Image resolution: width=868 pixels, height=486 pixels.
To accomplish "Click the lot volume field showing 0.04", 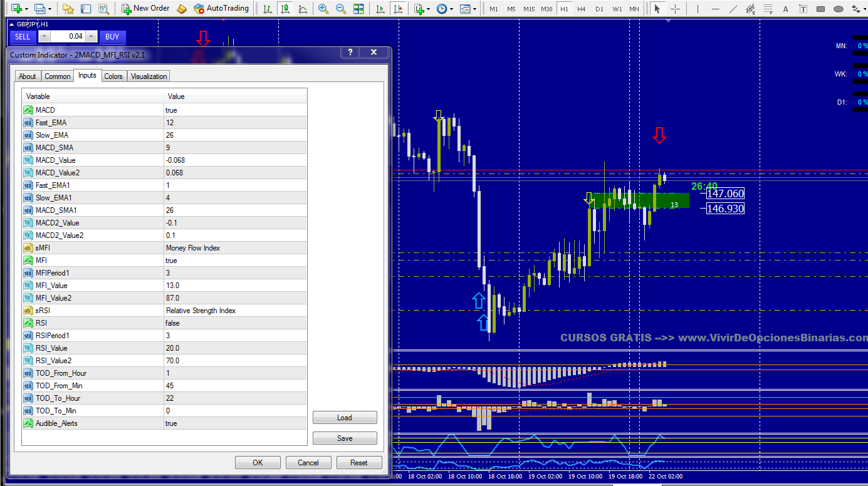I will 66,37.
